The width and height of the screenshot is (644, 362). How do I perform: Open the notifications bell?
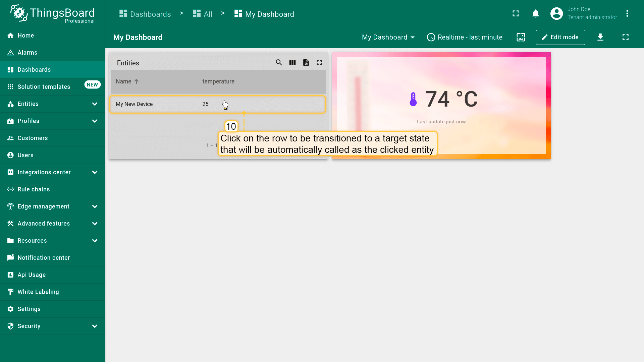(x=536, y=14)
